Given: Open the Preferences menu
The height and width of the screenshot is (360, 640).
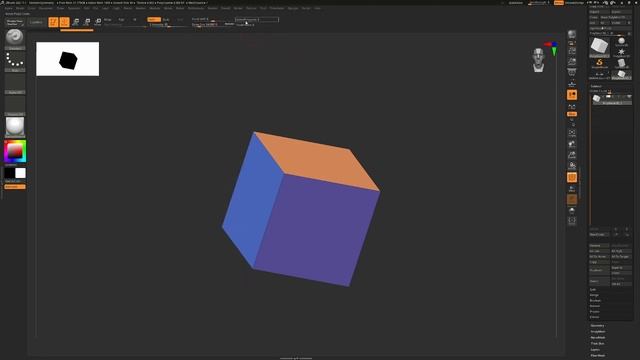Looking at the screenshot, I should click(x=196, y=8).
